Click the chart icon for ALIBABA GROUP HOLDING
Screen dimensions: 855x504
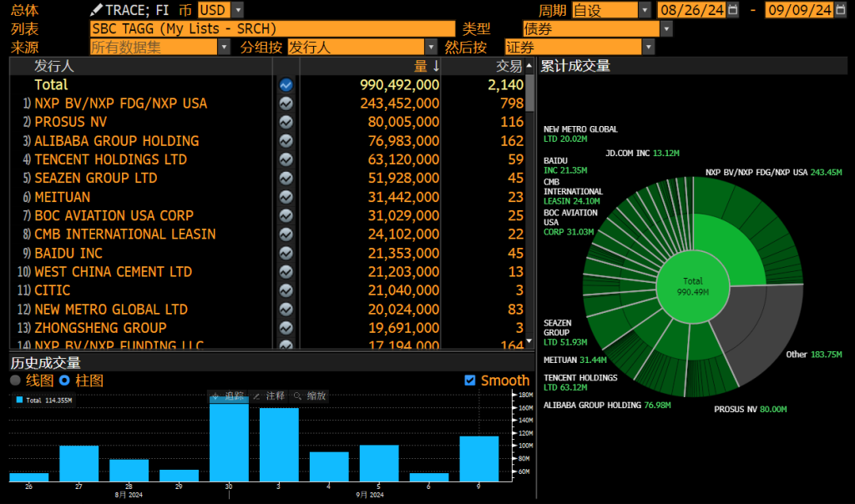point(286,141)
